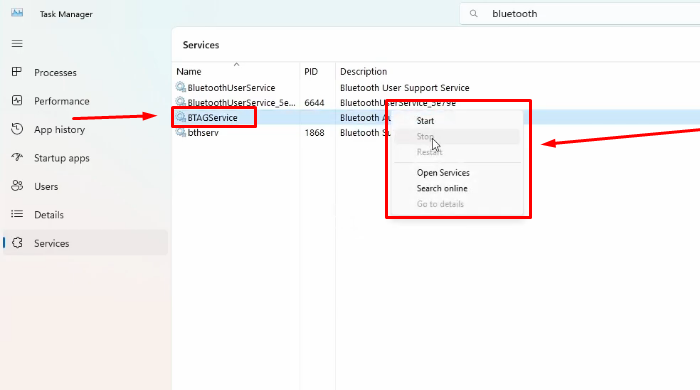Image resolution: width=700 pixels, height=390 pixels.
Task: Click the Users people icon
Action: pyautogui.click(x=17, y=186)
